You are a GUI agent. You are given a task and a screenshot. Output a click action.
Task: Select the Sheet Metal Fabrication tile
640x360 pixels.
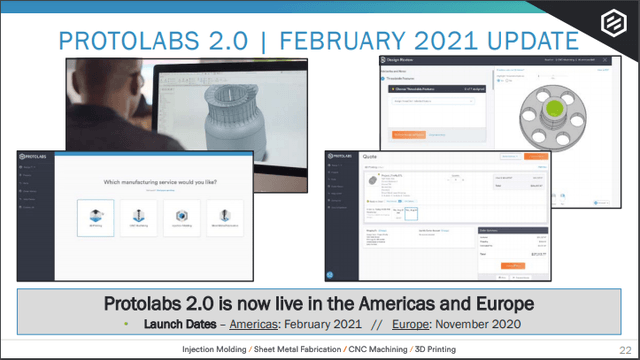tap(225, 218)
